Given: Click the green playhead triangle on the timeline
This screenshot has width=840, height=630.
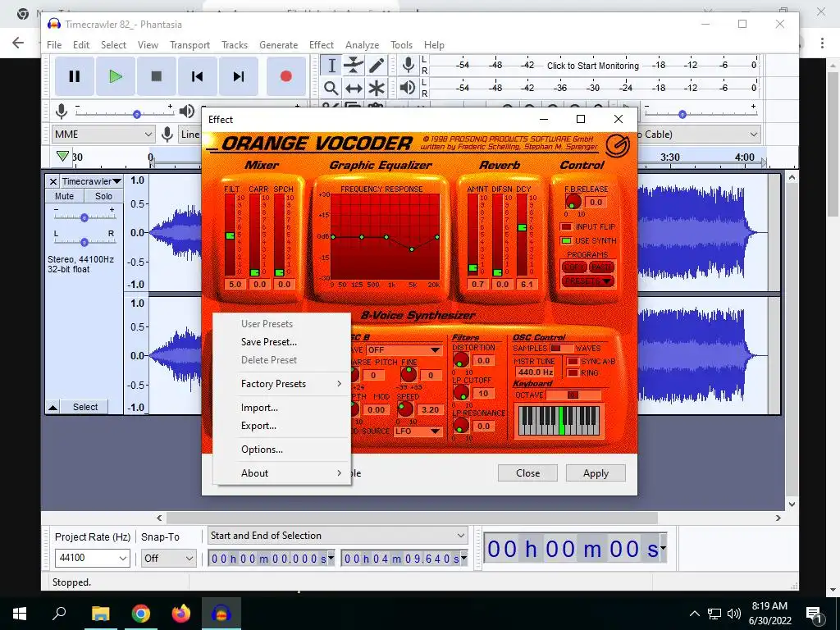Looking at the screenshot, I should [62, 156].
